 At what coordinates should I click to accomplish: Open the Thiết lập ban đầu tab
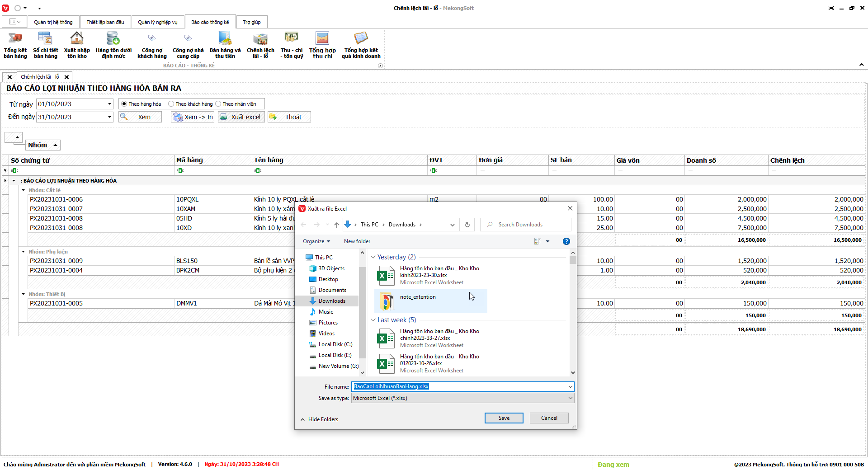coord(105,22)
